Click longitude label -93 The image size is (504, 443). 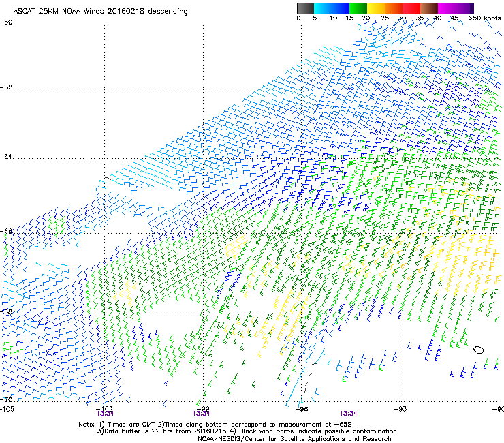click(x=400, y=409)
